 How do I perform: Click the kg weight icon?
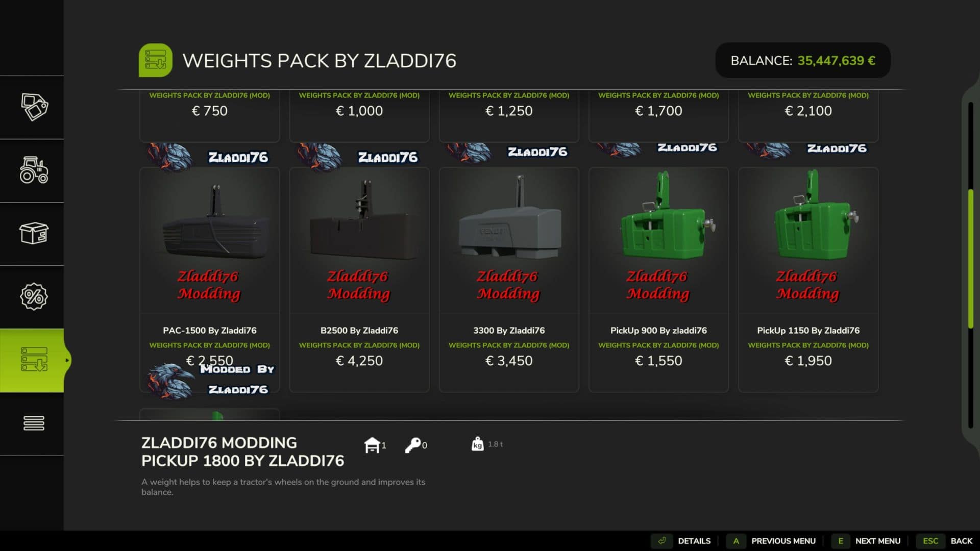pos(477,444)
